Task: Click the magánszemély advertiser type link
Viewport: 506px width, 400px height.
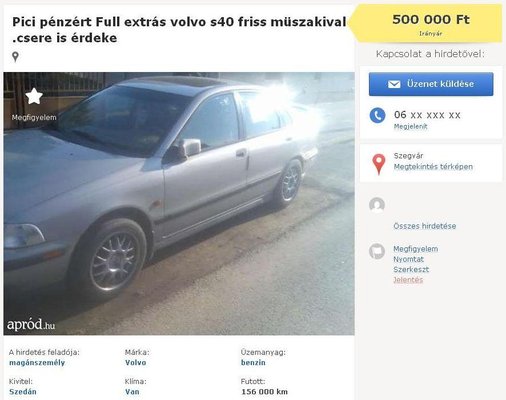Action: 37,363
